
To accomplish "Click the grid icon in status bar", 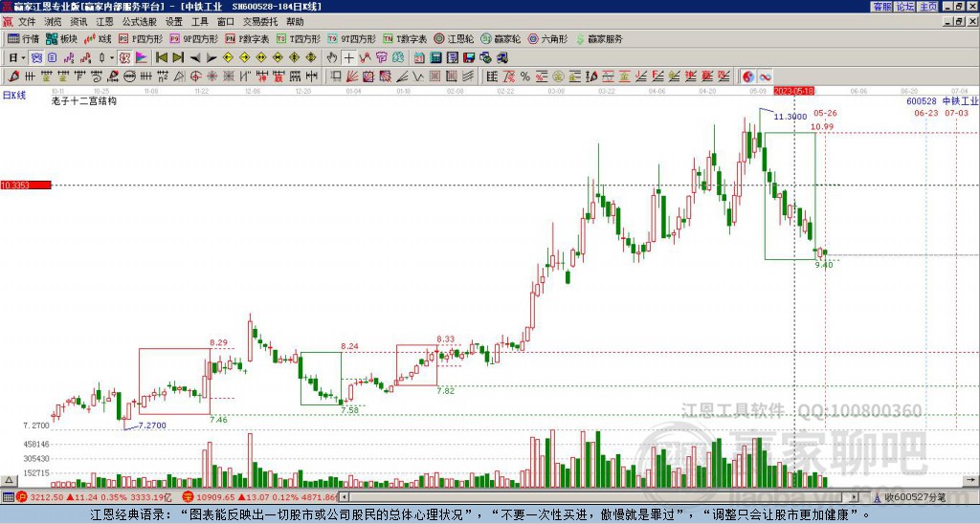I will (x=8, y=497).
